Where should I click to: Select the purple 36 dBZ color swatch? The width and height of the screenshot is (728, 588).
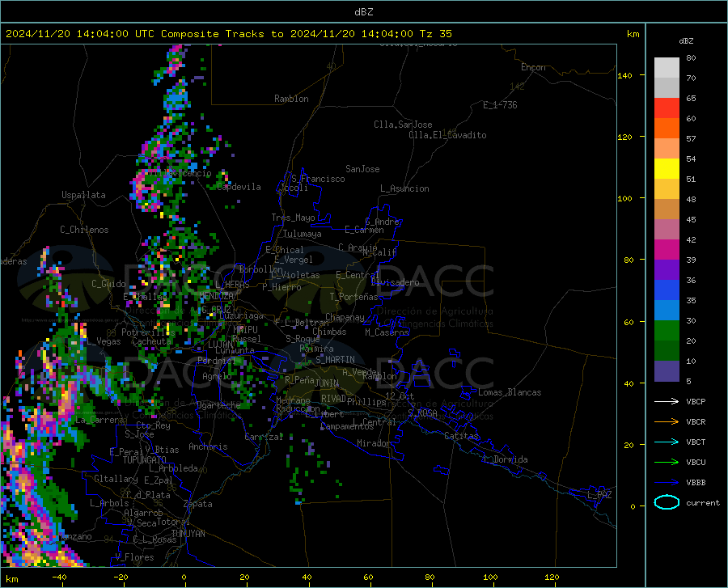point(667,270)
